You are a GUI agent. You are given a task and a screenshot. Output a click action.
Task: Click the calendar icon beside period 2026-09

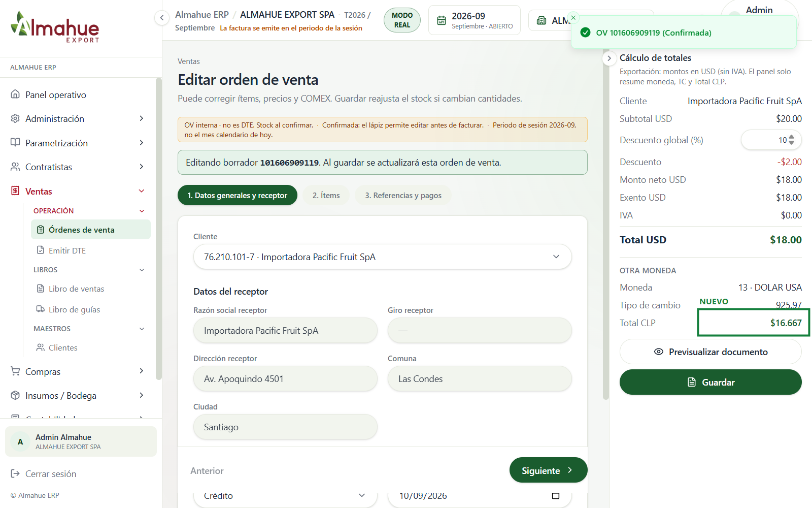[442, 20]
